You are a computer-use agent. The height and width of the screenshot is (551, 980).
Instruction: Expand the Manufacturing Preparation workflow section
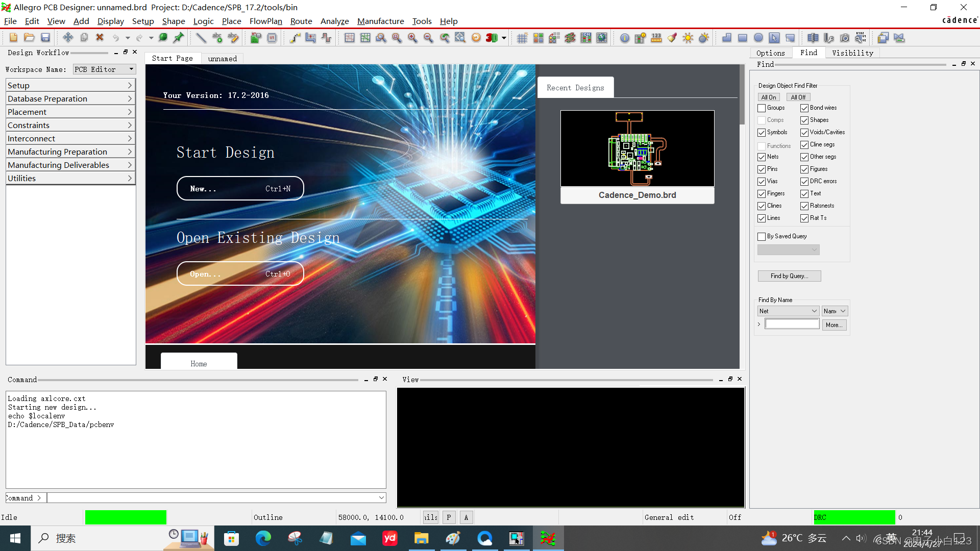click(70, 152)
